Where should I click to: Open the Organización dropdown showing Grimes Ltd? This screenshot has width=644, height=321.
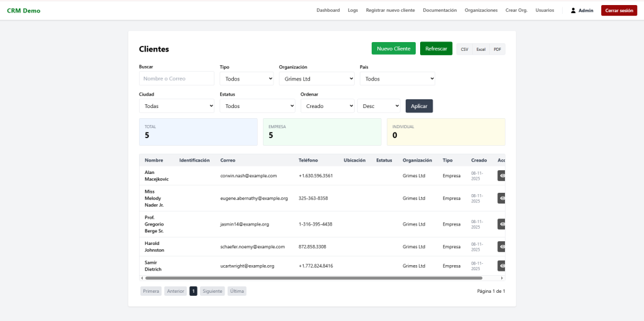(316, 79)
